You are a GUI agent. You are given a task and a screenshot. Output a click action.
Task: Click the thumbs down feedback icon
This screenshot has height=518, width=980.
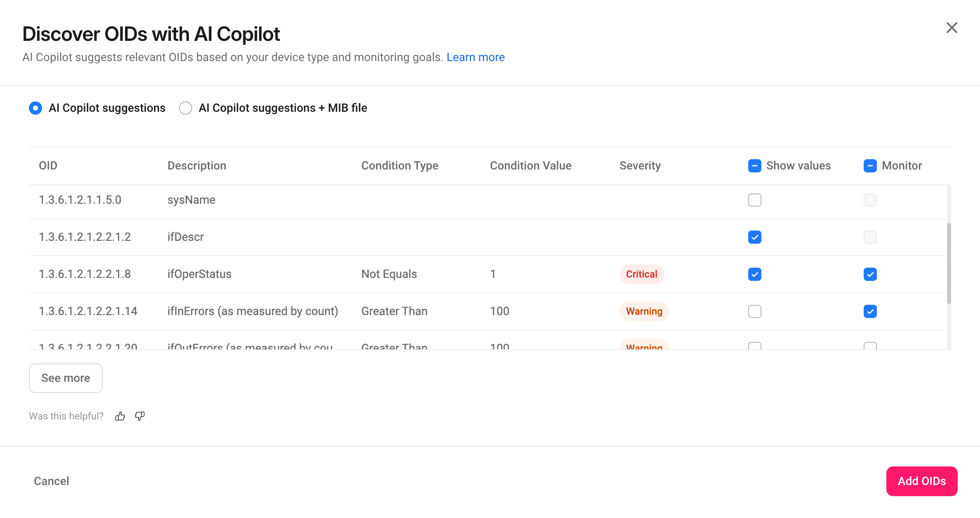click(x=140, y=416)
